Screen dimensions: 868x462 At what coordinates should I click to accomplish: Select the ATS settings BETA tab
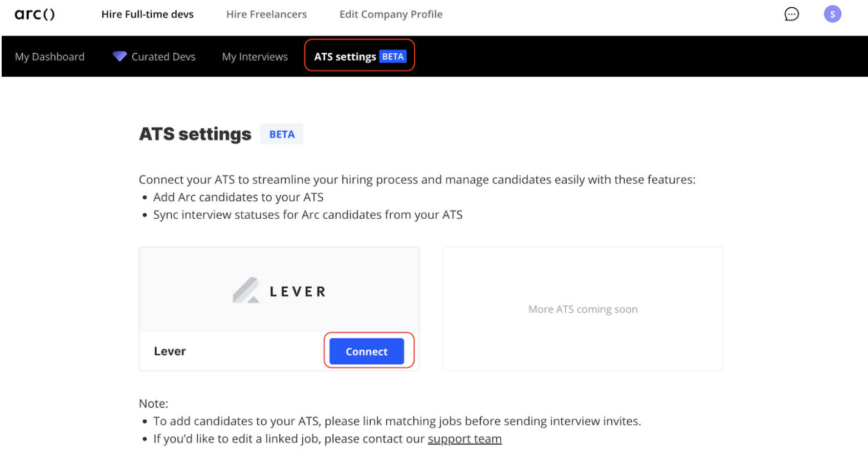coord(359,56)
